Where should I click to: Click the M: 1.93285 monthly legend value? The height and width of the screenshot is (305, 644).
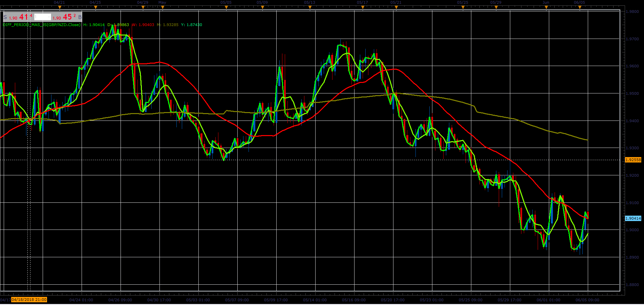(168, 25)
